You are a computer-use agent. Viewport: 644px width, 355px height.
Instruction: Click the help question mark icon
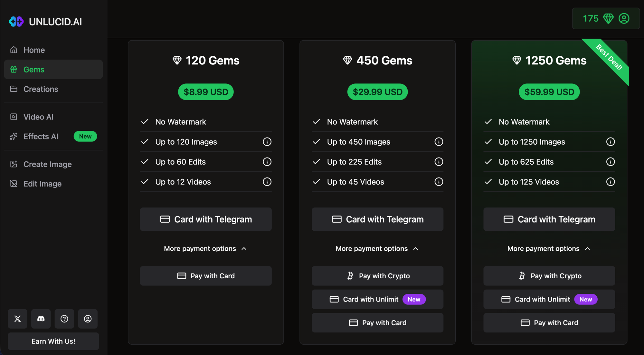[x=64, y=319]
